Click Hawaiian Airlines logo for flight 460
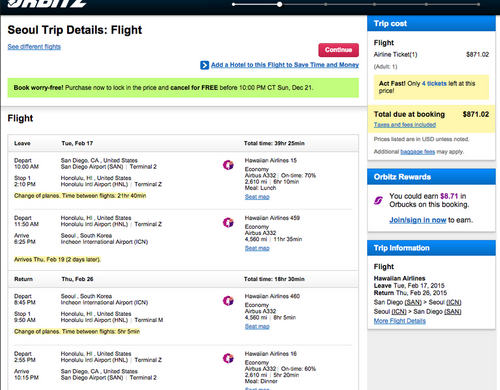The height and width of the screenshot is (390, 500). click(x=228, y=301)
